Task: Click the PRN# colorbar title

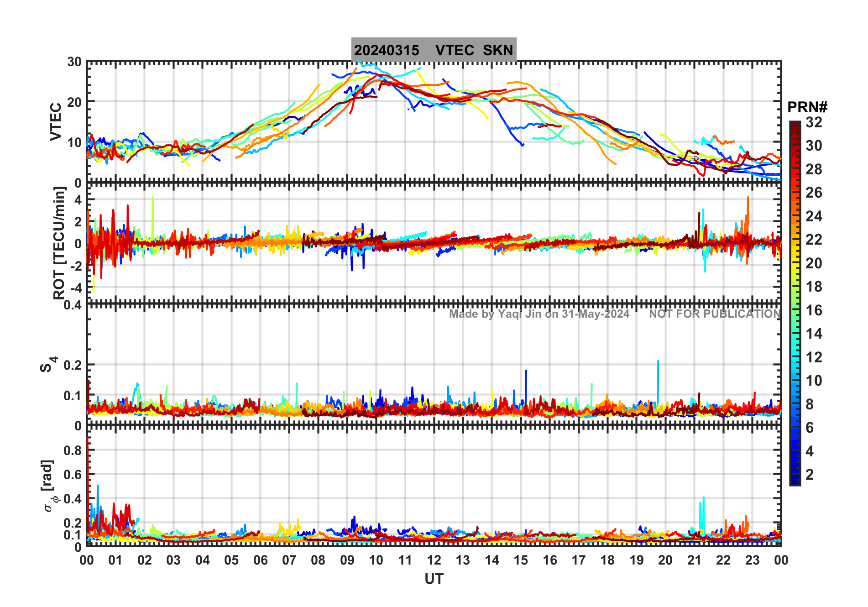Action: (807, 107)
